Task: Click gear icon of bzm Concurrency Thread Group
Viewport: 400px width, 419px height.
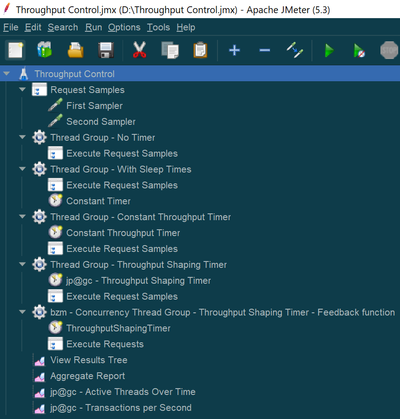Action: 39,312
